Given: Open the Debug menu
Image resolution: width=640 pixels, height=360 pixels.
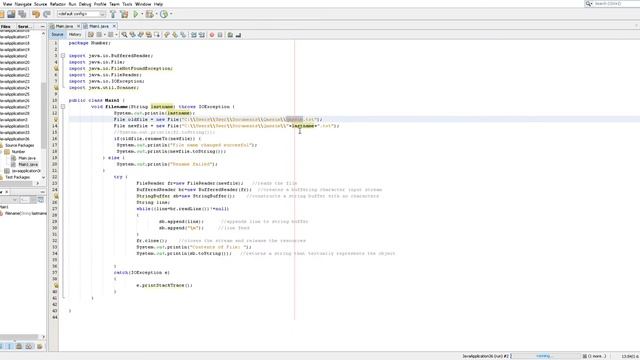Looking at the screenshot, I should [x=85, y=4].
